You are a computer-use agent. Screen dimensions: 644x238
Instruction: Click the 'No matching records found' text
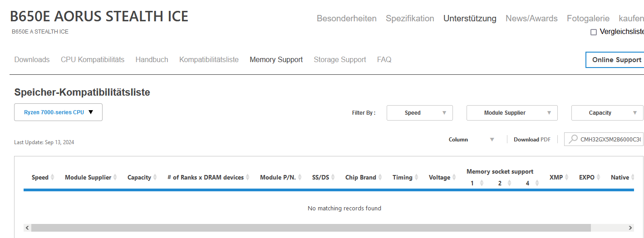coord(344,209)
